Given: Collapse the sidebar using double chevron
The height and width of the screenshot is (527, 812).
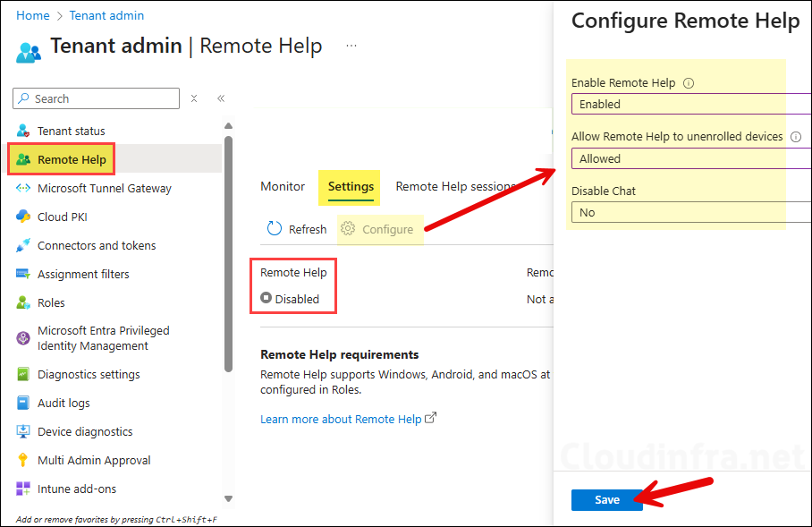Looking at the screenshot, I should pyautogui.click(x=221, y=98).
